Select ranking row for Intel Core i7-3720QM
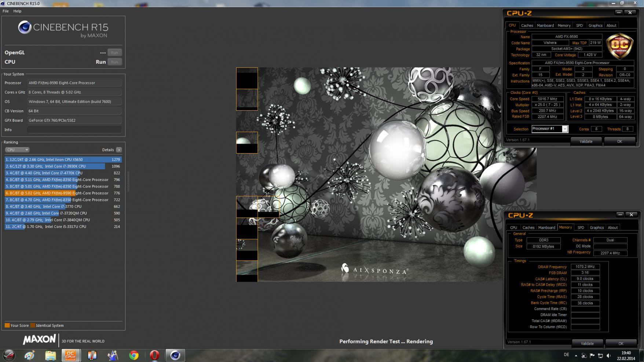The width and height of the screenshot is (644, 362). 63,213
